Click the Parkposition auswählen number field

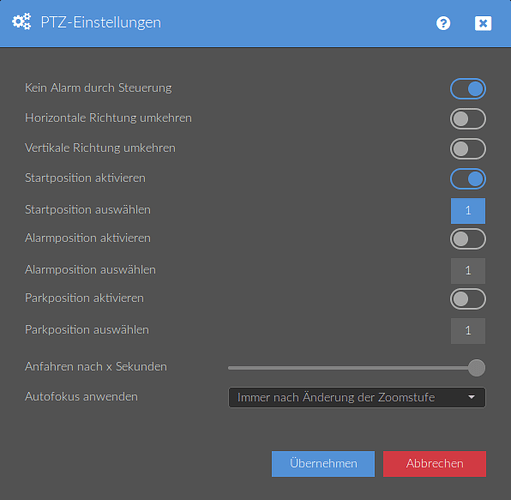coord(468,331)
